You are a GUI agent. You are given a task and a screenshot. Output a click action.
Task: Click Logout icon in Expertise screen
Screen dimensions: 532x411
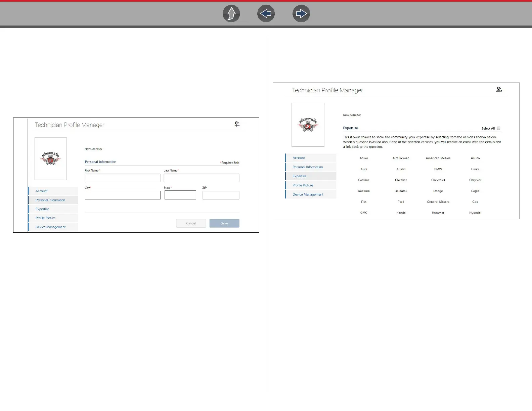499,89
